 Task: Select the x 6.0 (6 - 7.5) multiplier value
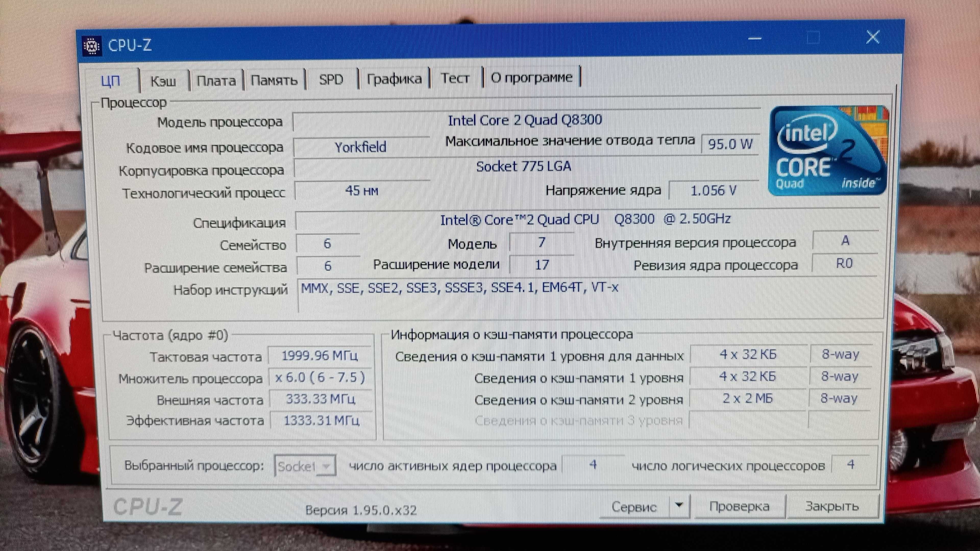pyautogui.click(x=320, y=377)
